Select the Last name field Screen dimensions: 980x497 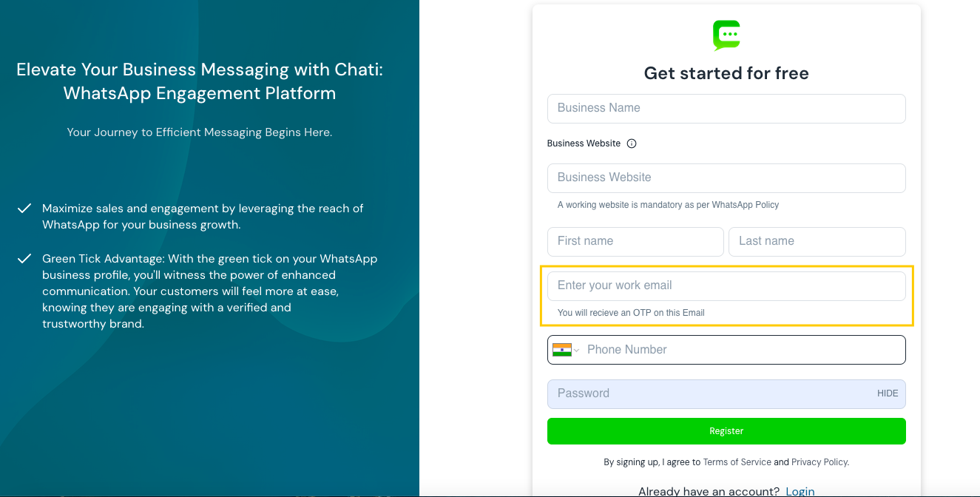click(x=817, y=241)
